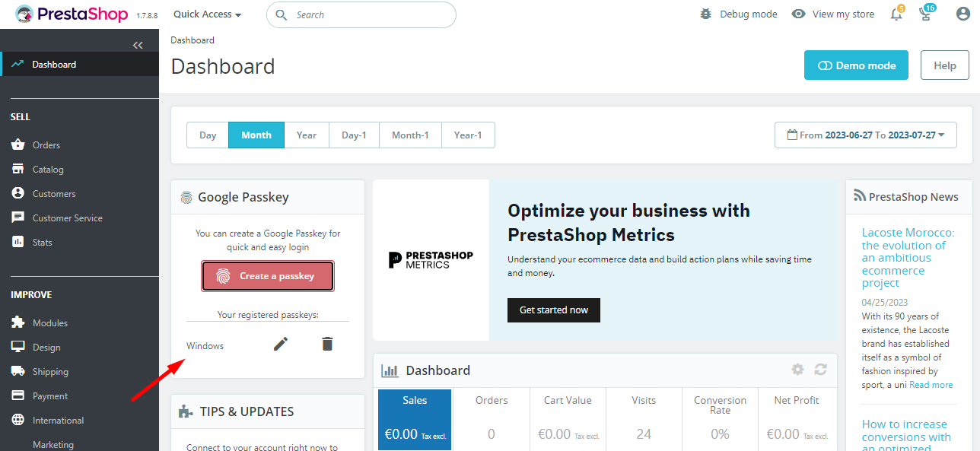Open Customers in the sidebar menu

coord(54,193)
